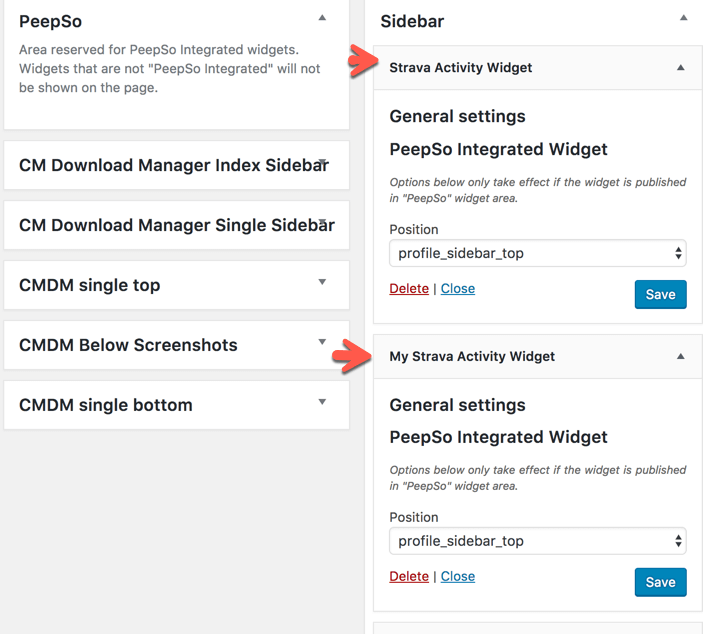Delete the Strava Activity Widget
703x634 pixels.
point(409,289)
